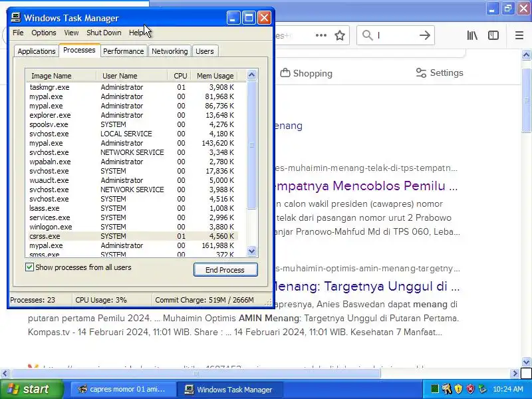Image resolution: width=532 pixels, height=399 pixels.
Task: Select mypal.exe row using 143,620 K
Action: (x=132, y=143)
